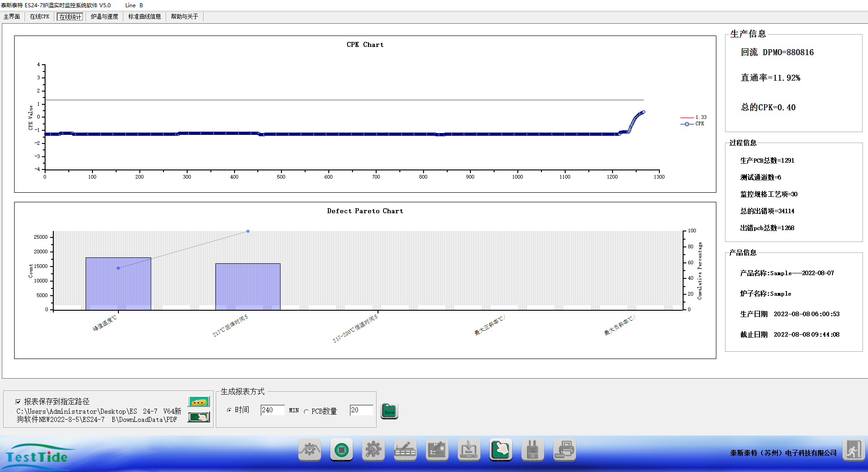868x472 pixels.
Task: Click the circuit board edit icon
Action: [437, 450]
